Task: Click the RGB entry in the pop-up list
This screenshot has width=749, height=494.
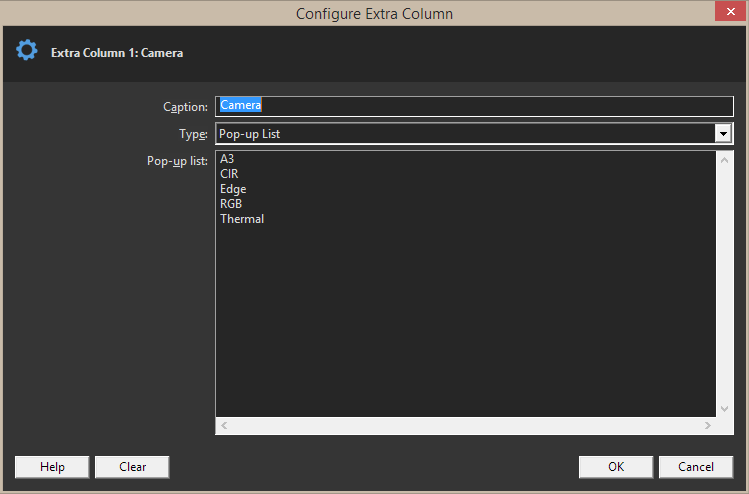Action: (231, 204)
